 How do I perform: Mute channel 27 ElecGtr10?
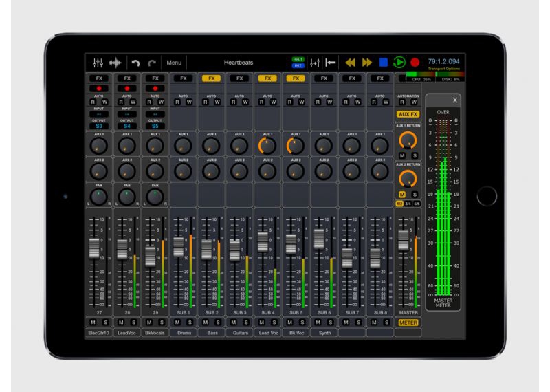(93, 322)
